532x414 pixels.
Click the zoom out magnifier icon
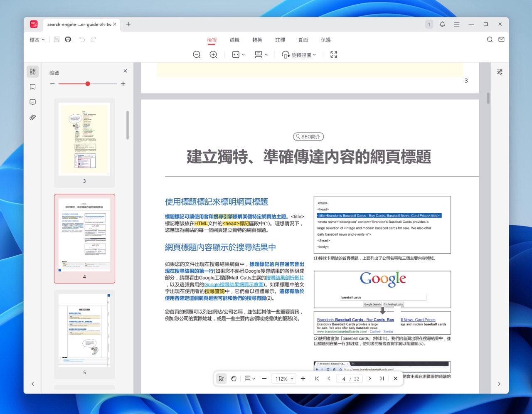[197, 55]
